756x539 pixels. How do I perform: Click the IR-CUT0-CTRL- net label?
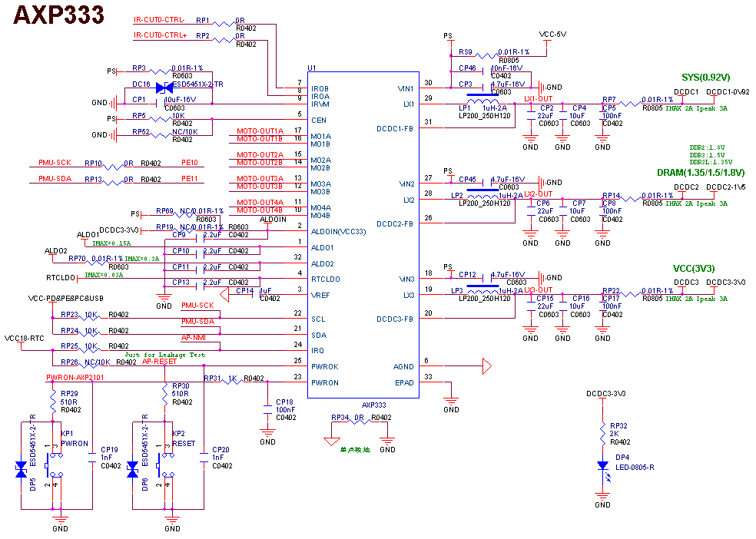click(x=159, y=20)
